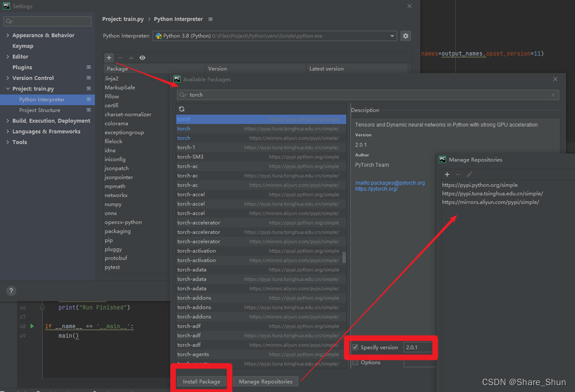This screenshot has width=575, height=392.
Task: Select Project Structure in settings tree
Action: [40, 110]
